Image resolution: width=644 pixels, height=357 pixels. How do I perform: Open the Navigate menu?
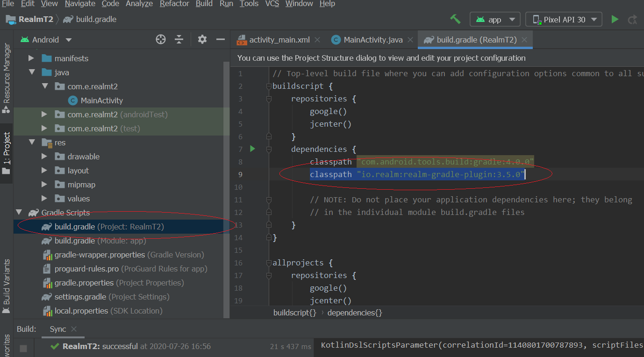pyautogui.click(x=79, y=4)
